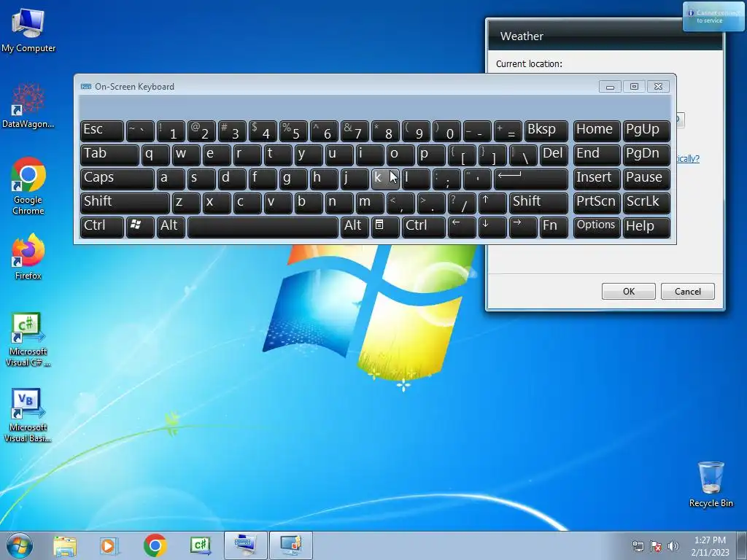
Task: Toggle the right Shift key
Action: (x=538, y=203)
